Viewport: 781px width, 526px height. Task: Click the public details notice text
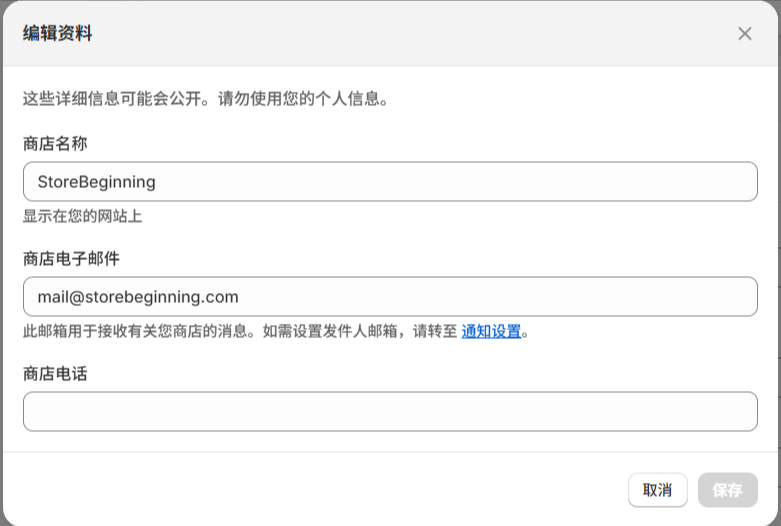[x=205, y=99]
